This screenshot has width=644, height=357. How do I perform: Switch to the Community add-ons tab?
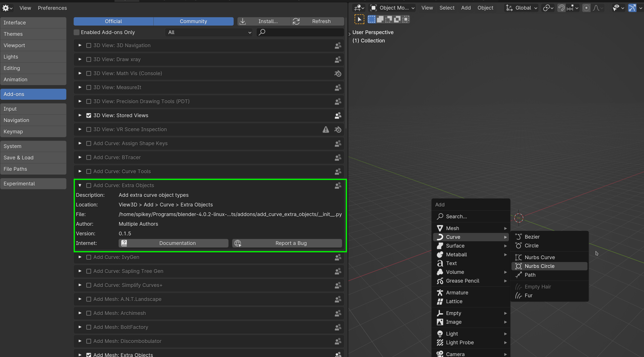click(193, 21)
